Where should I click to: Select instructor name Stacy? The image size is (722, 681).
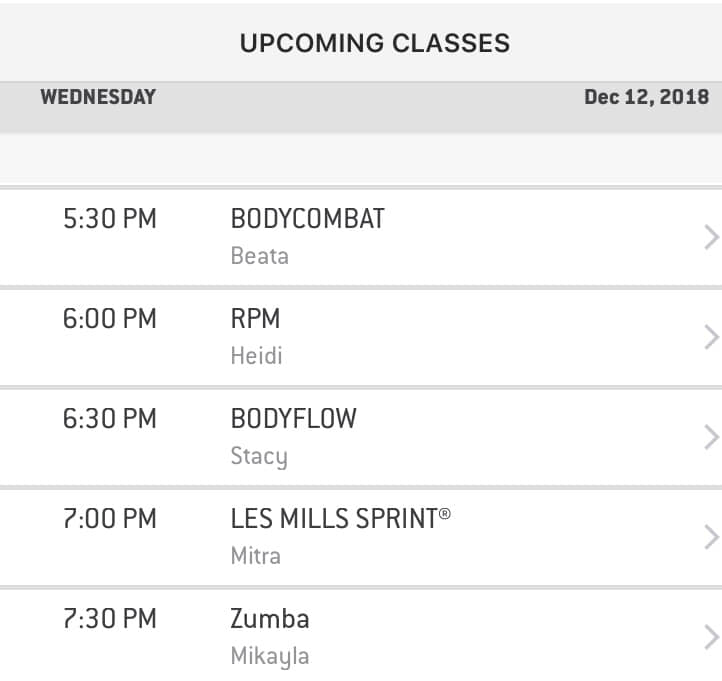tap(258, 457)
